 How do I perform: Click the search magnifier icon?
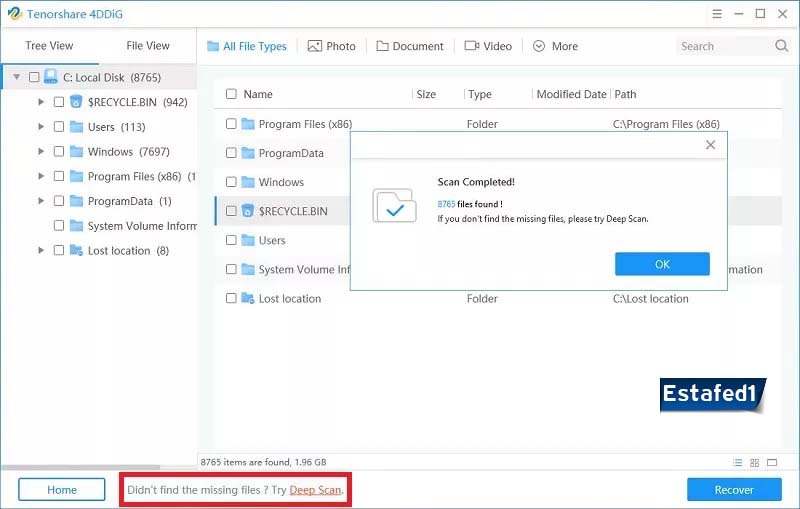tap(782, 46)
